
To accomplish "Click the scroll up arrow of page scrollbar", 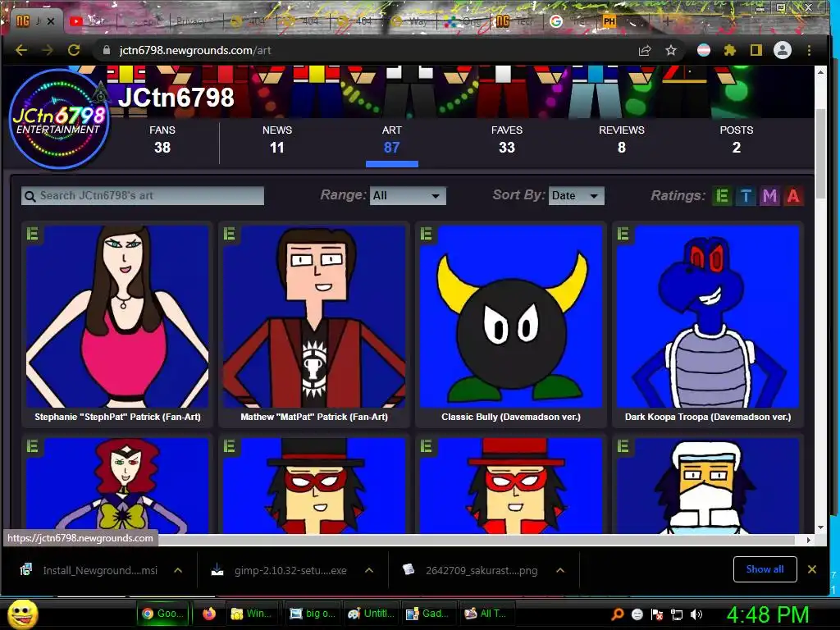I will [820, 72].
